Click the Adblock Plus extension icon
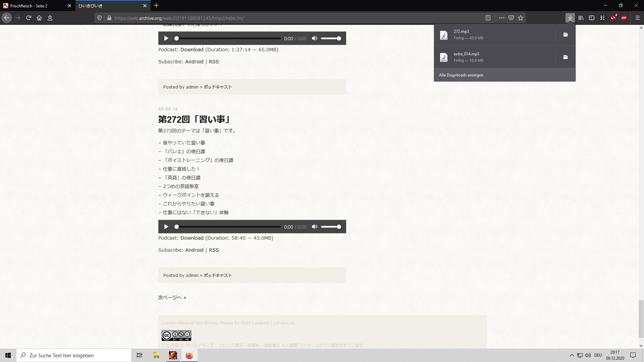644x362 pixels. [x=624, y=18]
